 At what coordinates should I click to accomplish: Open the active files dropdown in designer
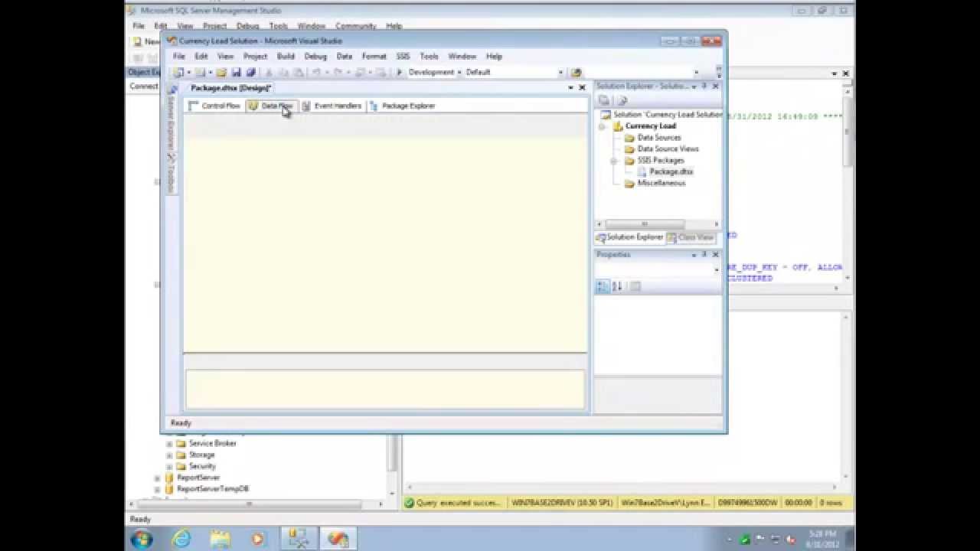click(570, 88)
